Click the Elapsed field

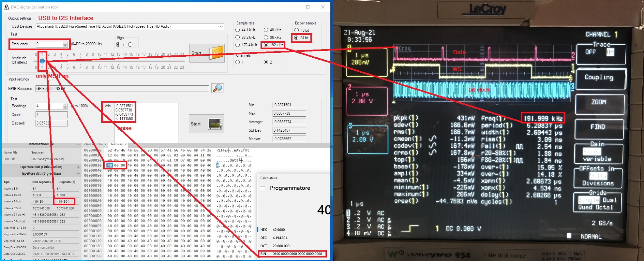[52, 123]
